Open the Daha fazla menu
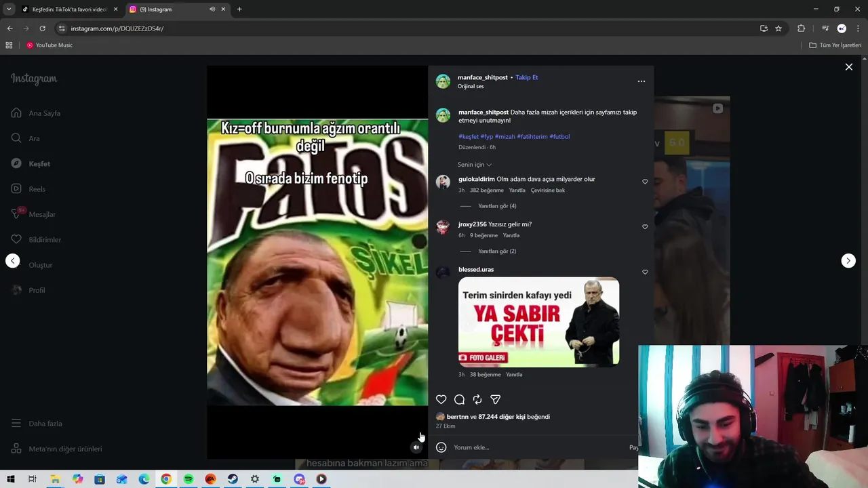Image resolution: width=868 pixels, height=488 pixels. pyautogui.click(x=37, y=424)
